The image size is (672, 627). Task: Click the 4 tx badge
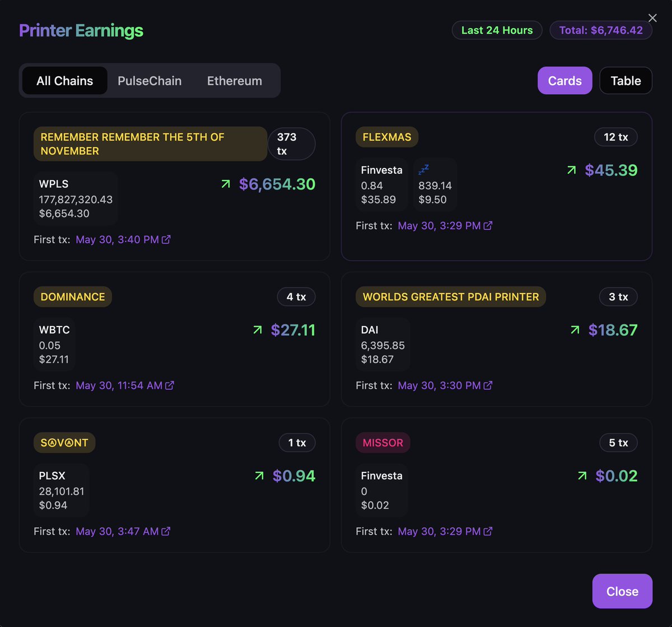pyautogui.click(x=296, y=296)
